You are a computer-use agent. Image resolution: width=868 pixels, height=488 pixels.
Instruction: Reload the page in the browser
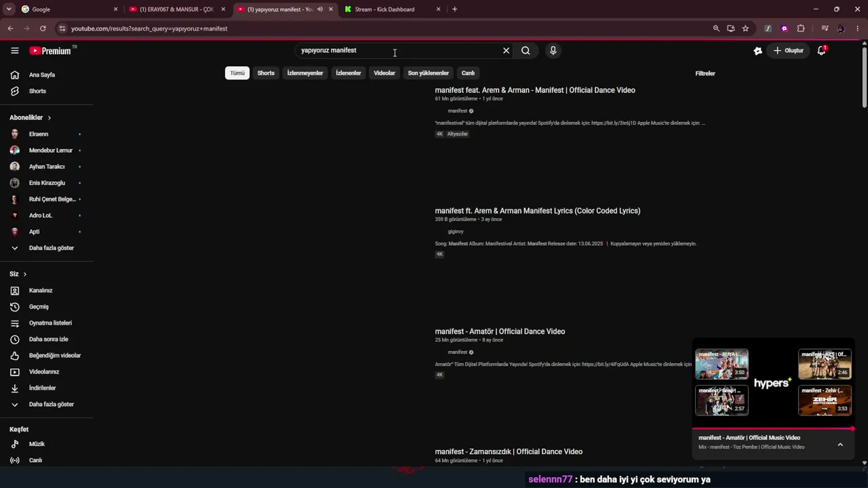43,28
